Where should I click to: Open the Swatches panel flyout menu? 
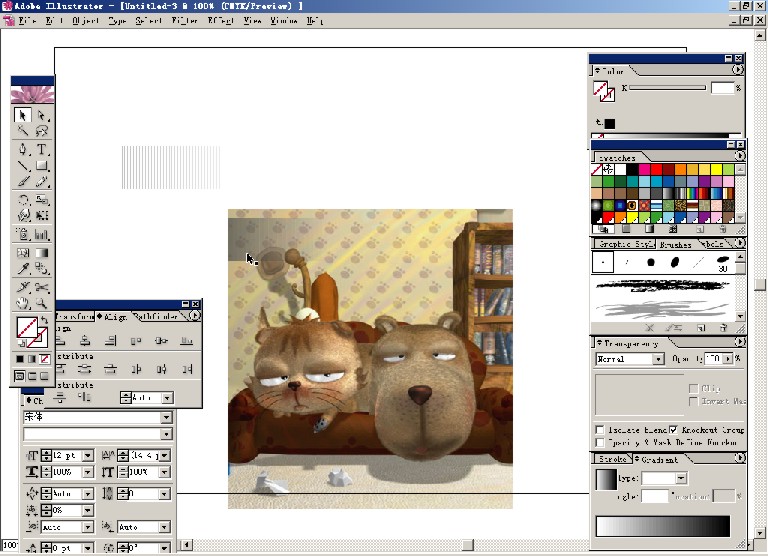[x=740, y=156]
